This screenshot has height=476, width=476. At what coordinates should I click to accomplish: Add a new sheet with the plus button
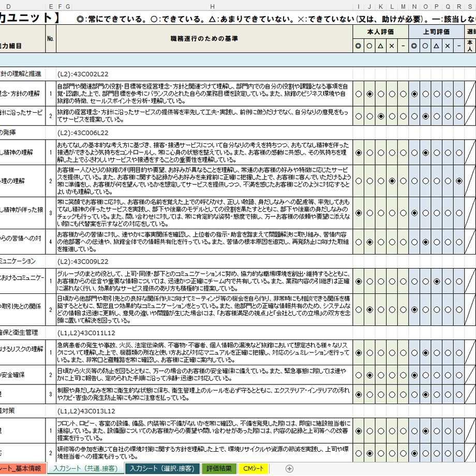tap(289, 469)
